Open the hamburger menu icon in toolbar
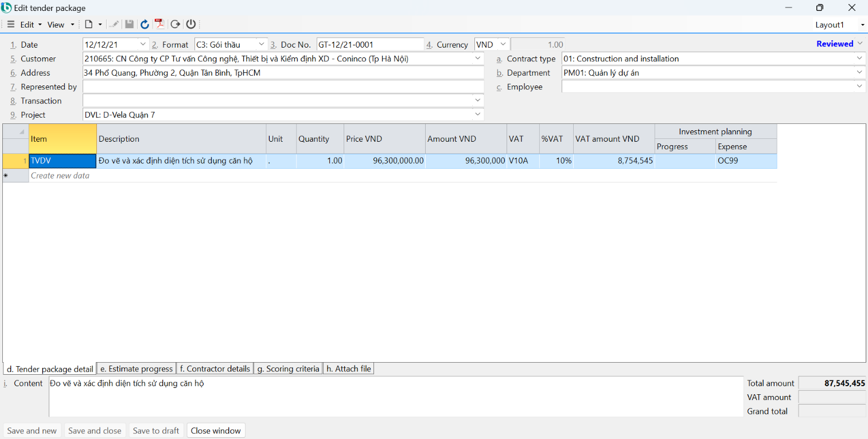The width and height of the screenshot is (868, 439). [11, 25]
